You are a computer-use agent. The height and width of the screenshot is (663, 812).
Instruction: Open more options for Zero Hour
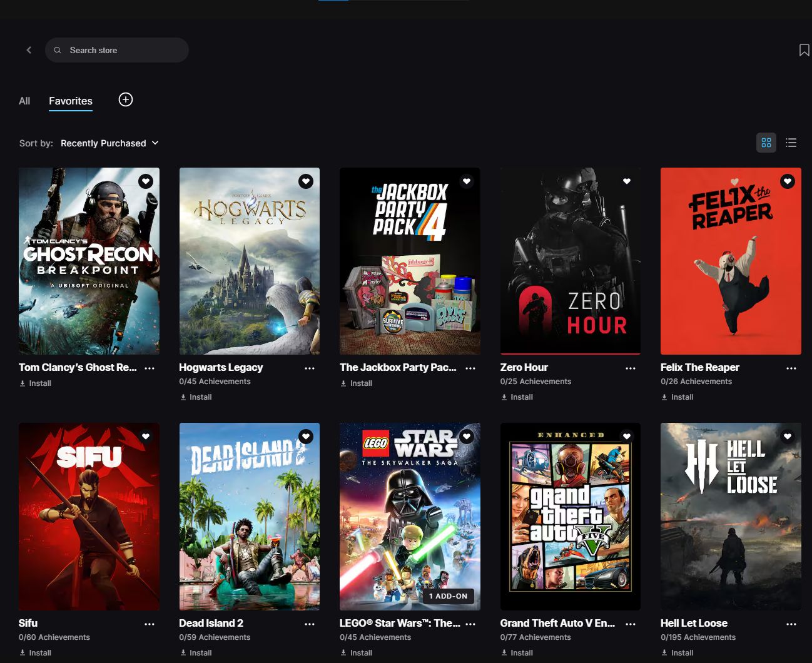point(631,368)
